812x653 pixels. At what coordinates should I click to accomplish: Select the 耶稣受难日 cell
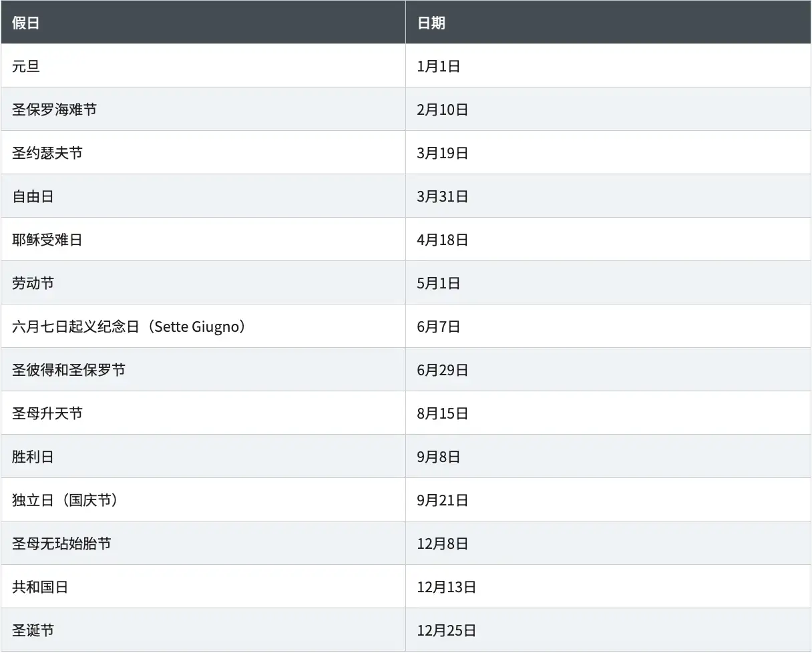coord(47,240)
